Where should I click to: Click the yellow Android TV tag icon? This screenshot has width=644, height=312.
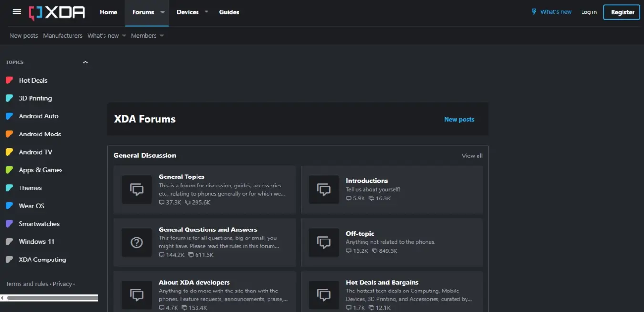tap(9, 152)
